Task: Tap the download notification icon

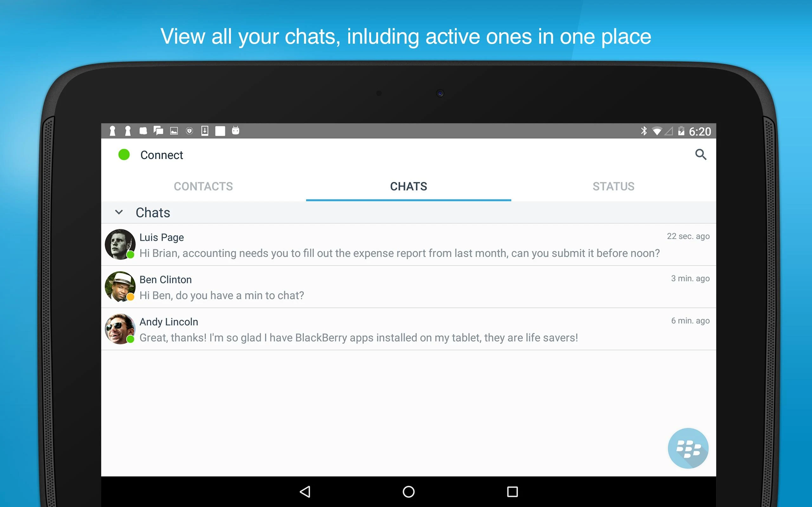Action: pyautogui.click(x=205, y=131)
